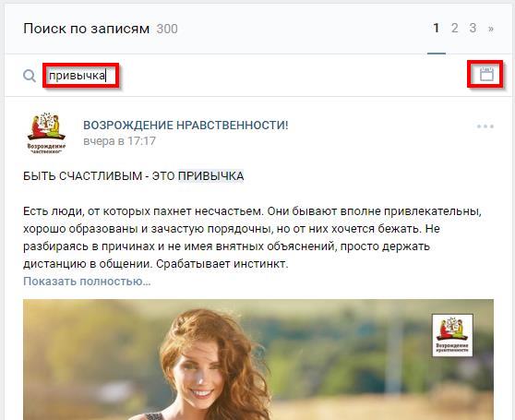Focus the search field containing привычка
The width and height of the screenshot is (515, 420).
pyautogui.click(x=81, y=76)
